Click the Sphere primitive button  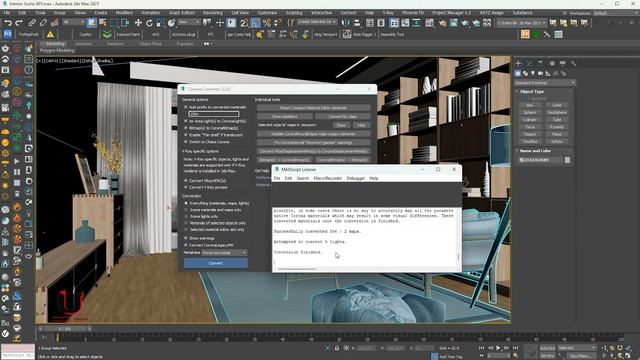530,112
